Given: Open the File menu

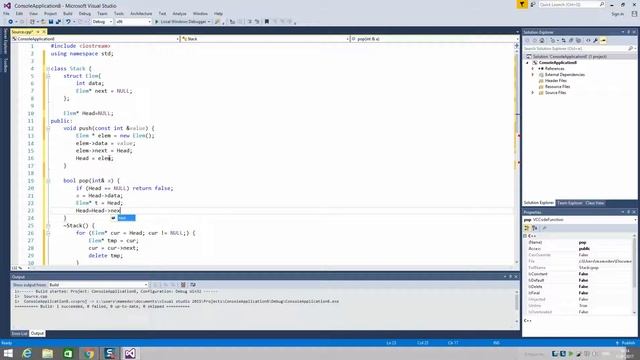Looking at the screenshot, I should (6, 13).
